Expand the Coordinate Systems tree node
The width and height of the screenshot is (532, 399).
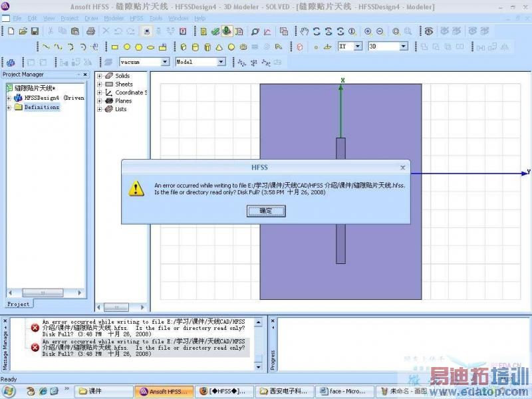click(99, 92)
